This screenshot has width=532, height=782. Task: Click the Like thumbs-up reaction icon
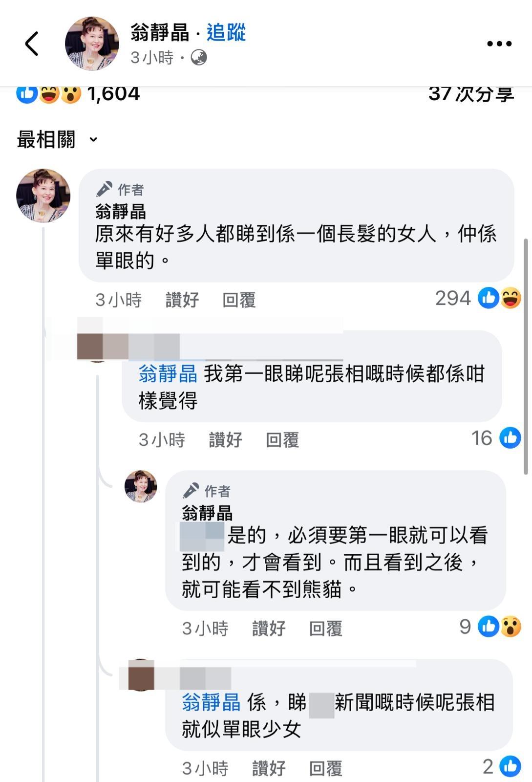(x=25, y=93)
